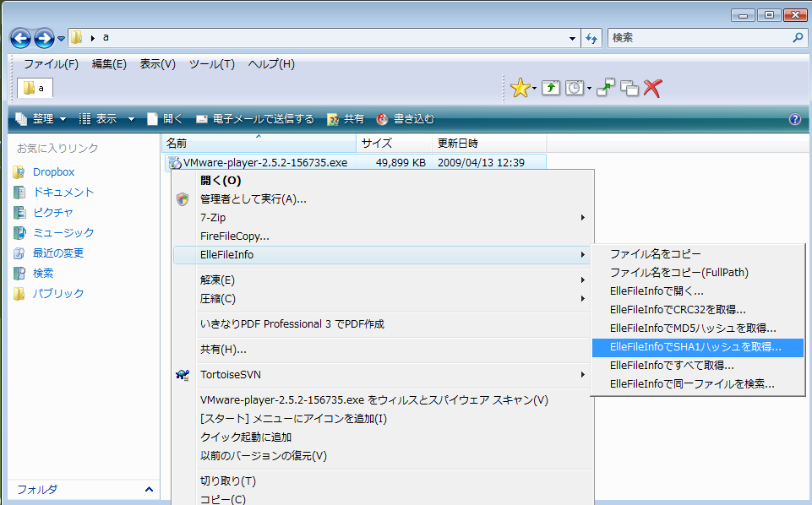This screenshot has height=505, width=812.
Task: Click the red X close-tab icon
Action: [652, 88]
